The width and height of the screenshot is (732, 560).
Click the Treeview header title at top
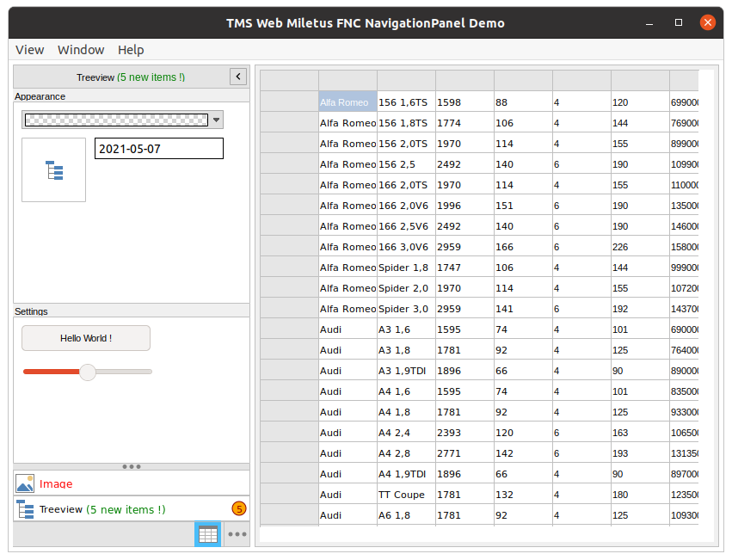coord(130,77)
